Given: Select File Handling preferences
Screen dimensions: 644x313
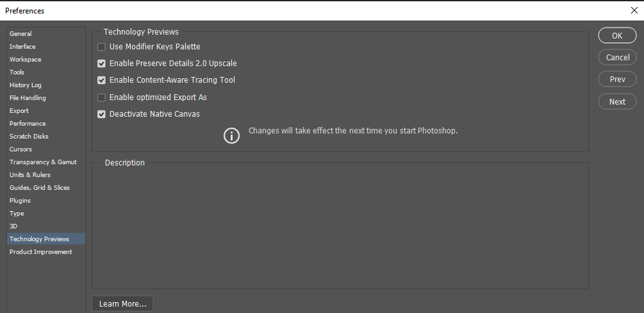Looking at the screenshot, I should coord(28,98).
